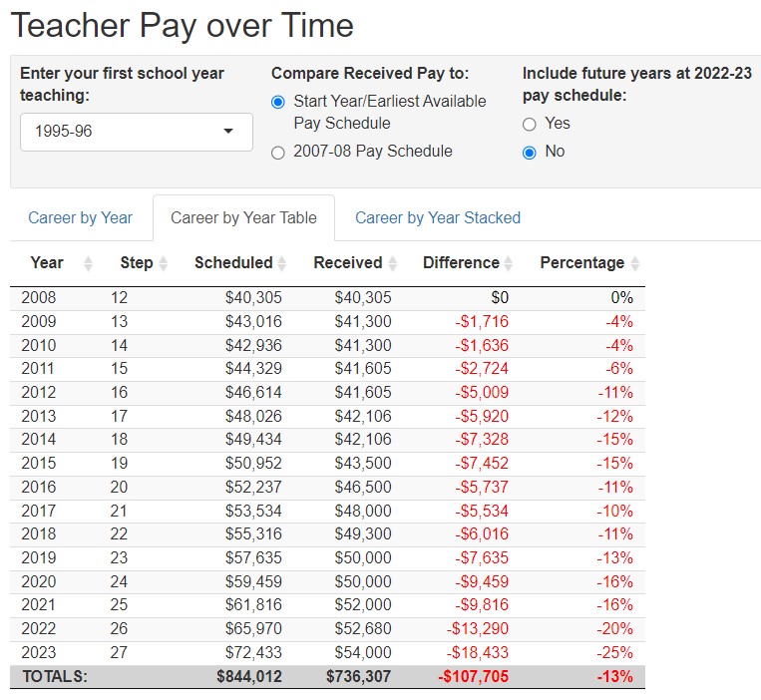Open the Career by Year Stacked tab
The height and width of the screenshot is (700, 761).
point(437,217)
